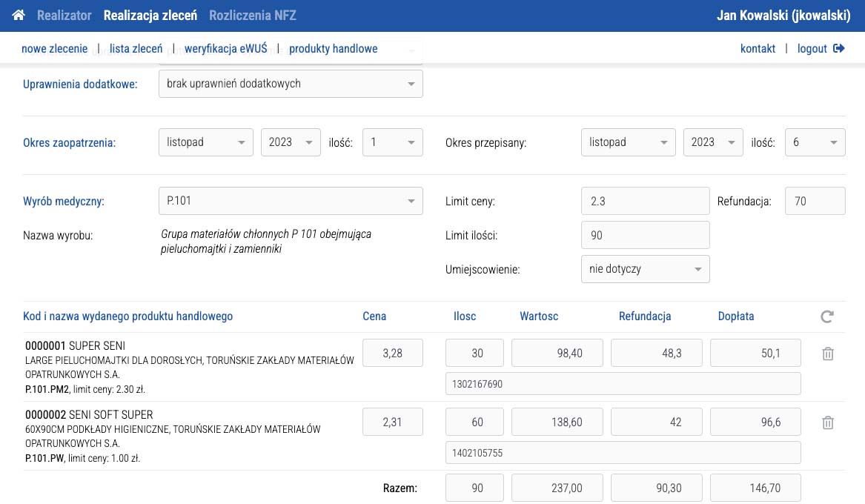865x504 pixels.
Task: Open 'lista zleceń' link
Action: pyautogui.click(x=136, y=49)
